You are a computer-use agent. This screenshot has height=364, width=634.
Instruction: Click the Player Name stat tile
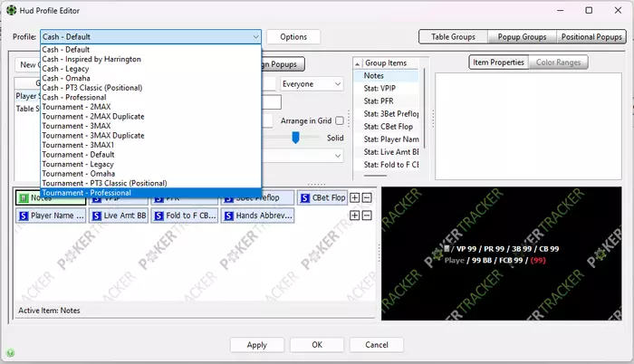point(51,216)
